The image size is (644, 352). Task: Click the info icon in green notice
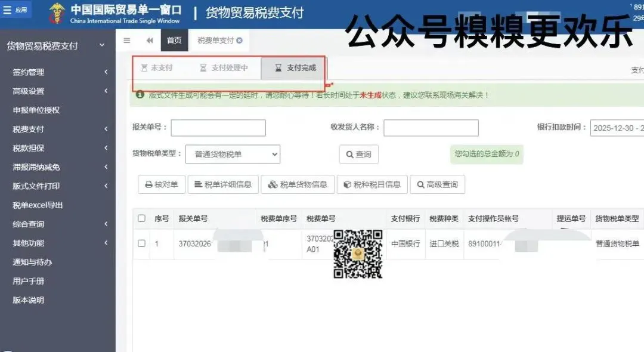pyautogui.click(x=140, y=94)
